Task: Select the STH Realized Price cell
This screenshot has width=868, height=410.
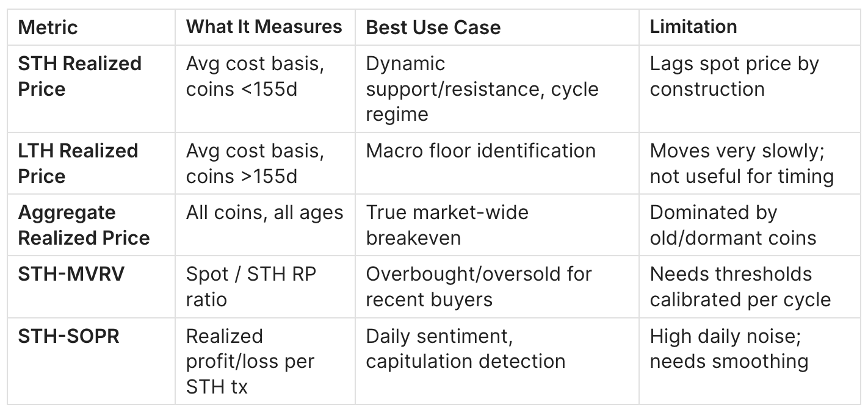Action: click(79, 76)
